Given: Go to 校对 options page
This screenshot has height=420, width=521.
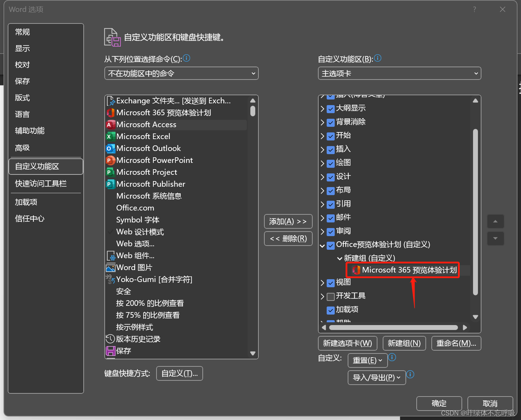Looking at the screenshot, I should point(46,65).
